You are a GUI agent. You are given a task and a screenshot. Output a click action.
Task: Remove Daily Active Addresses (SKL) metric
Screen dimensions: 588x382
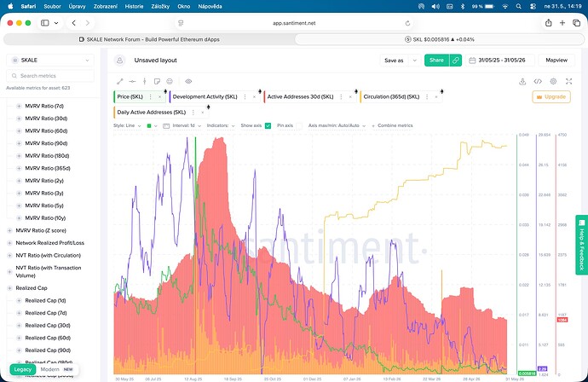[x=203, y=113]
